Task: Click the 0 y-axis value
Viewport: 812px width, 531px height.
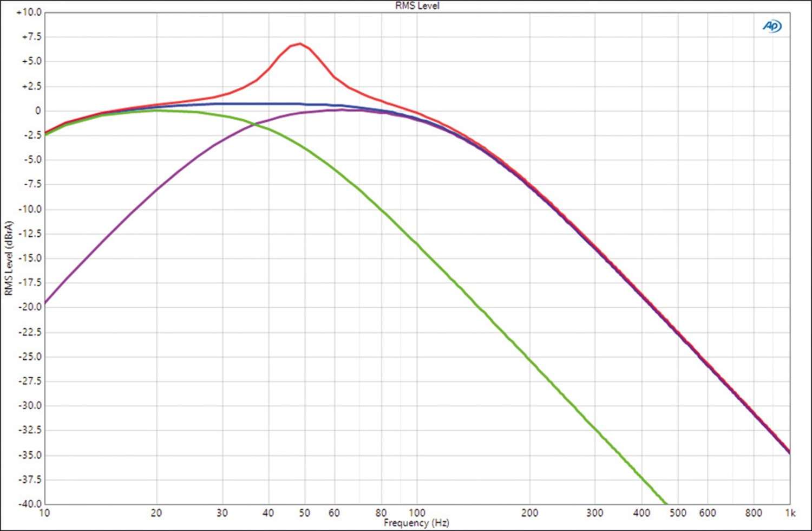Action: [38, 111]
